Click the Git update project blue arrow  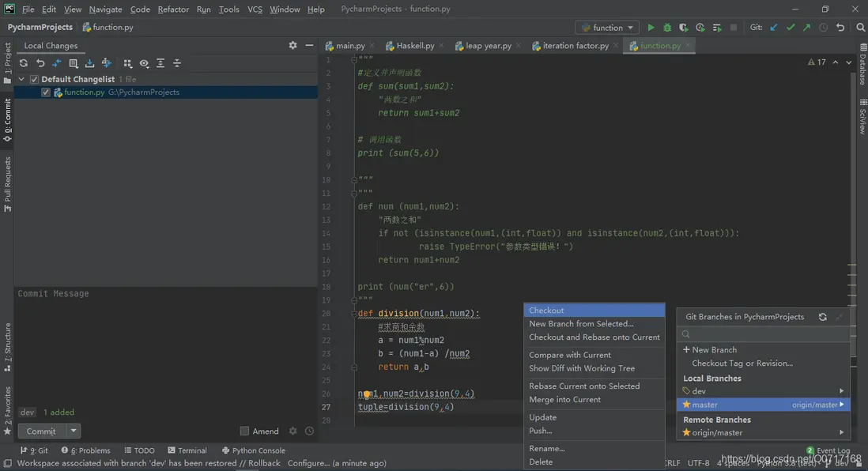click(x=774, y=28)
